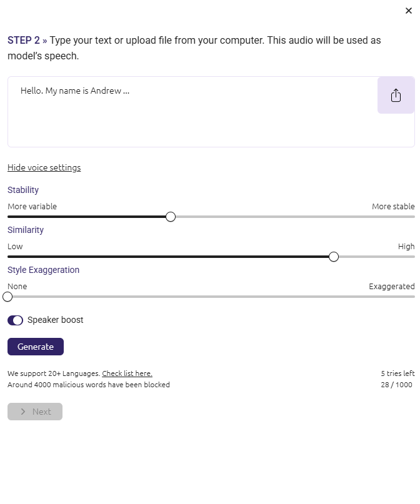The image size is (420, 504).
Task: Click the upload file icon
Action: click(x=396, y=95)
